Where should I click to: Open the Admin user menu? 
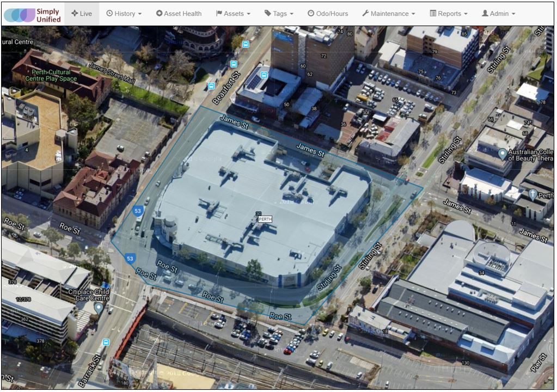[498, 14]
